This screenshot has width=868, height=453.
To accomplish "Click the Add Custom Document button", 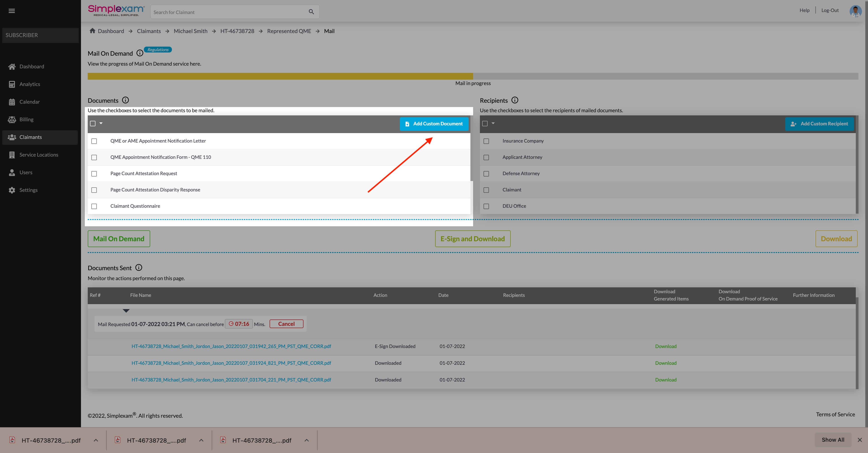I will 434,124.
